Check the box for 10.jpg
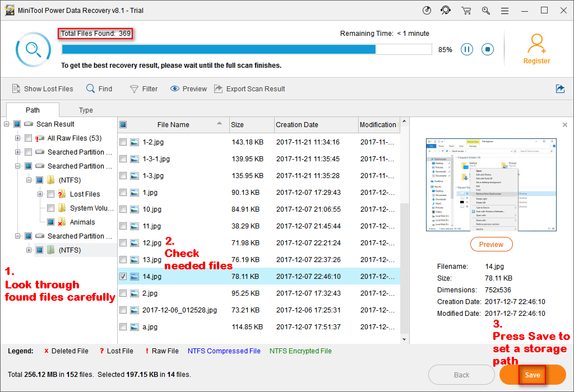The width and height of the screenshot is (574, 392). (123, 209)
